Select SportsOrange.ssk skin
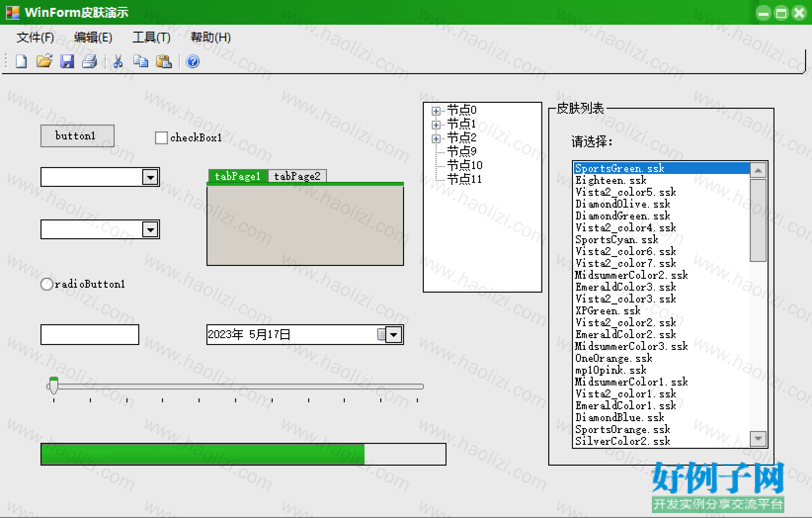The image size is (812, 518). [x=662, y=430]
